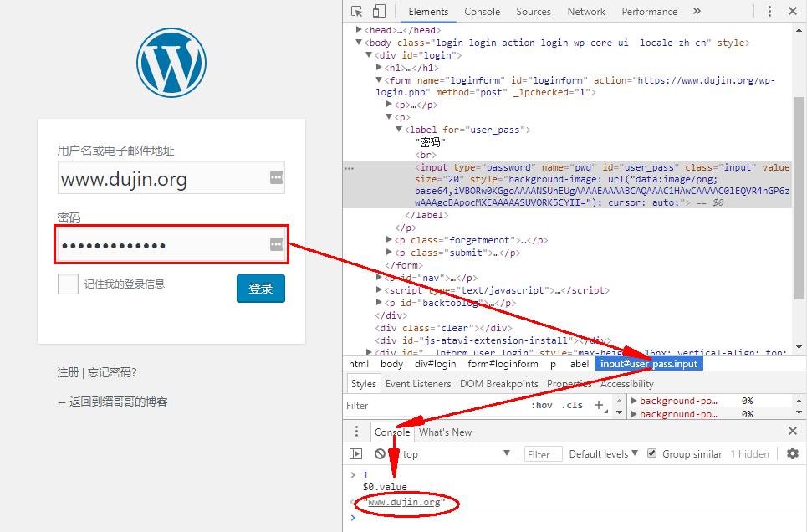
Task: Open the Event Listeners tab
Action: coord(418,384)
